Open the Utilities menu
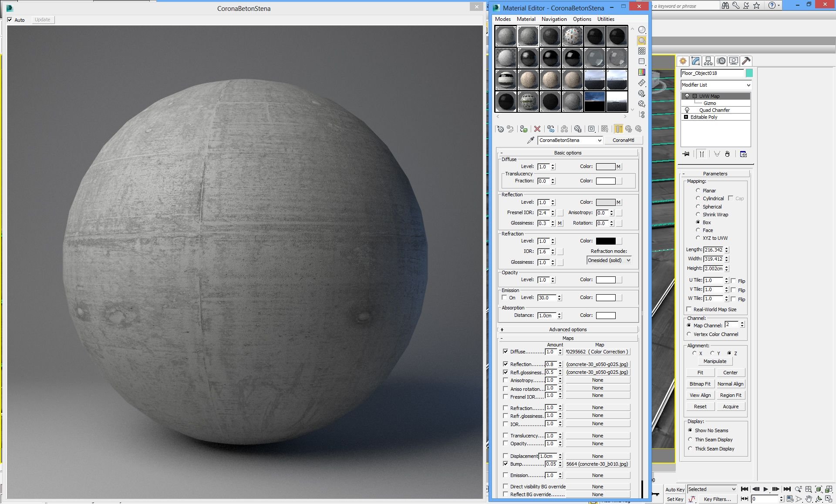This screenshot has width=836, height=504. (605, 19)
